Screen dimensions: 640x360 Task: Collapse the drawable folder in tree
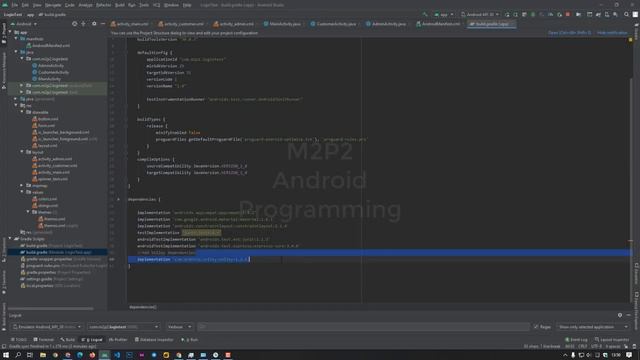[22, 112]
